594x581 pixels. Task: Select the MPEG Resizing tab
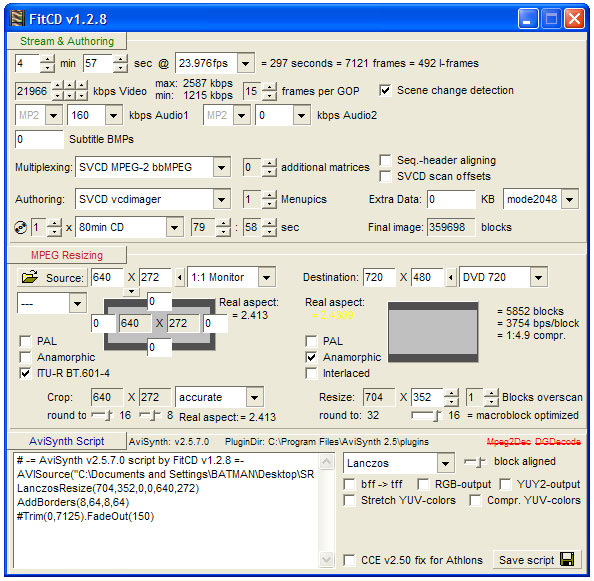click(67, 255)
